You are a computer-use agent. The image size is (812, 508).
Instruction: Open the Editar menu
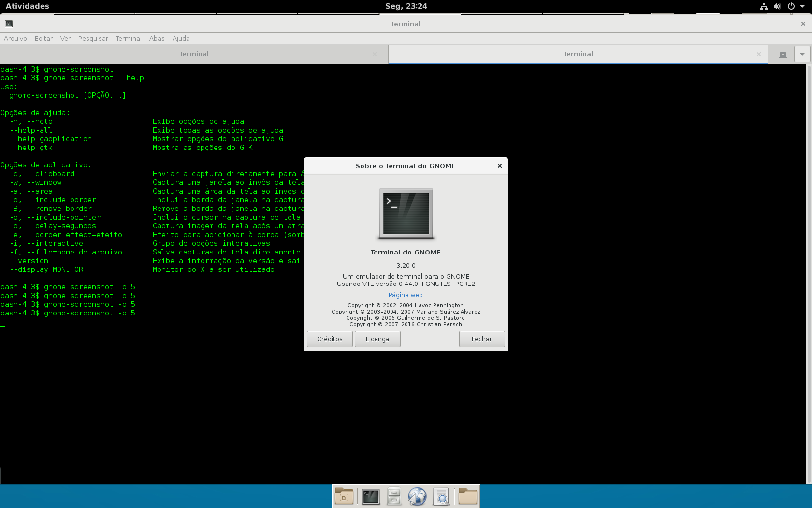point(43,38)
